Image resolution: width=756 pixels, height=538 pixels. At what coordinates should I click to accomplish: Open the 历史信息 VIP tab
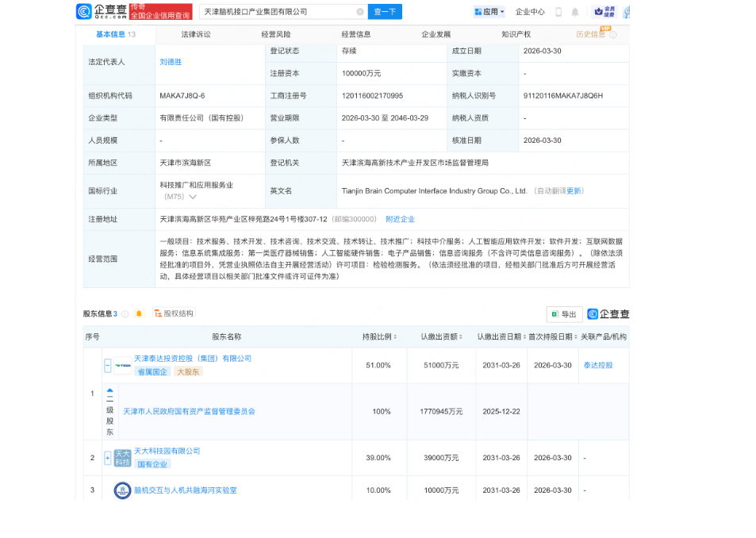click(591, 34)
